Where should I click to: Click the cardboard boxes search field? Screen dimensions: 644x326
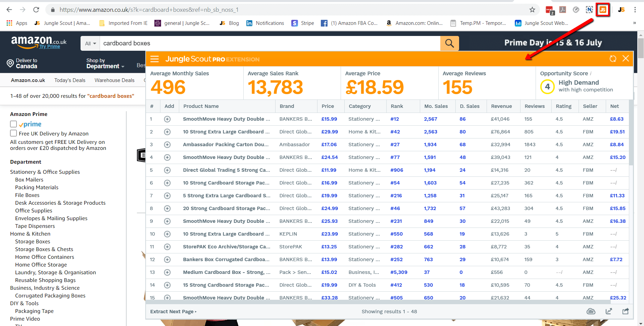270,43
